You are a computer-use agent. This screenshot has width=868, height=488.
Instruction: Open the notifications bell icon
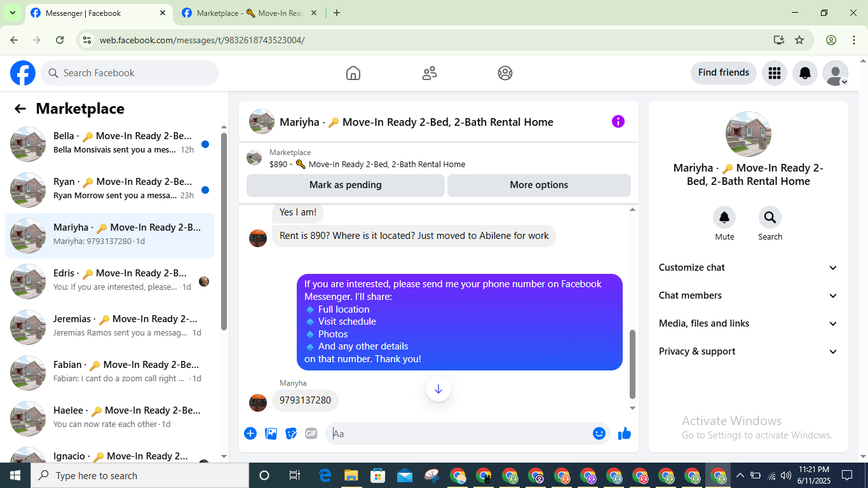(805, 73)
